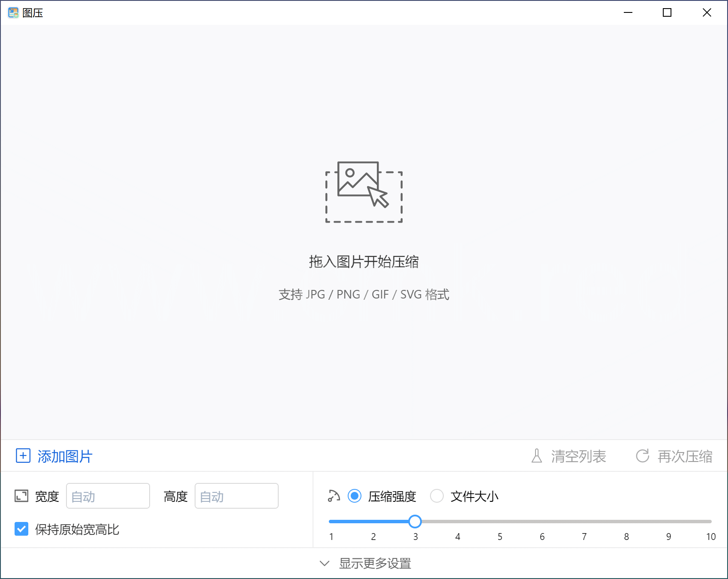Click the resize dimensions icon beside 宽度
This screenshot has width=728, height=579.
tap(21, 496)
